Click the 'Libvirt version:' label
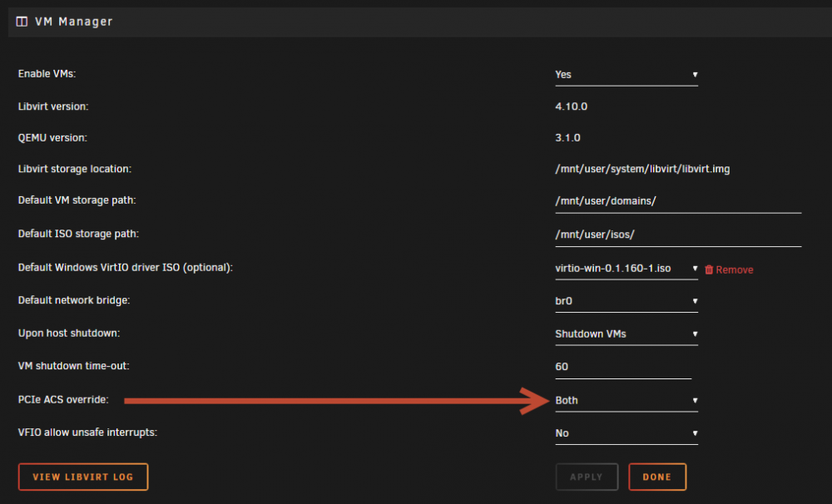 tap(53, 106)
